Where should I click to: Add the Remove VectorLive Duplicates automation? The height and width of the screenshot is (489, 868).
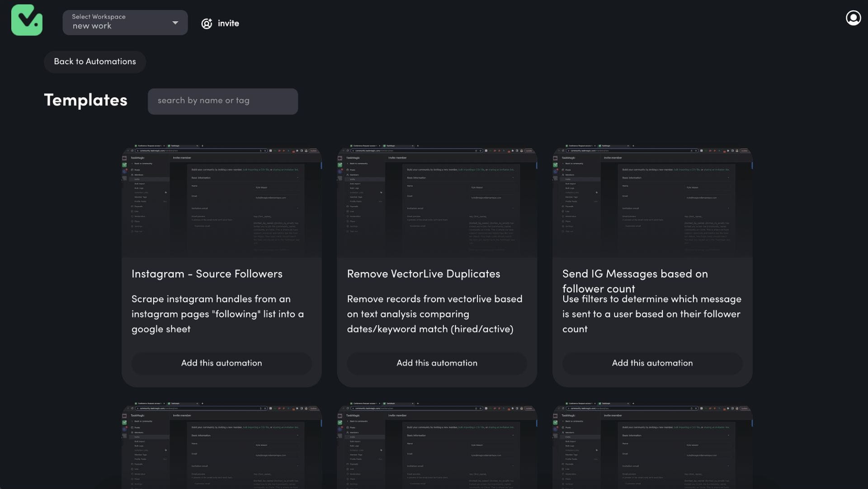click(437, 363)
